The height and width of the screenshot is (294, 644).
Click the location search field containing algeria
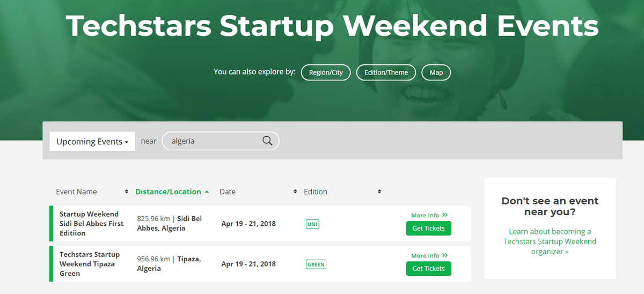click(215, 141)
